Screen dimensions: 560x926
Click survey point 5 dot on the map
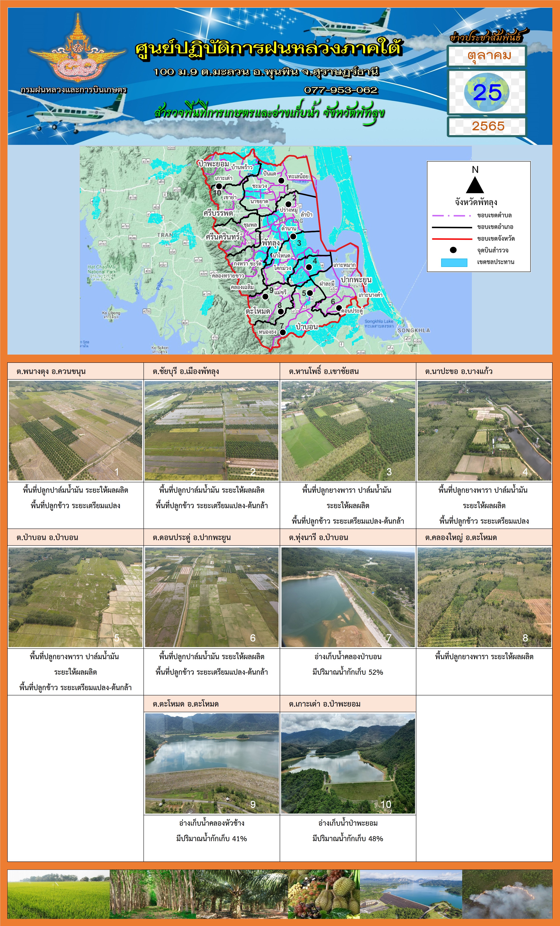pos(310,293)
